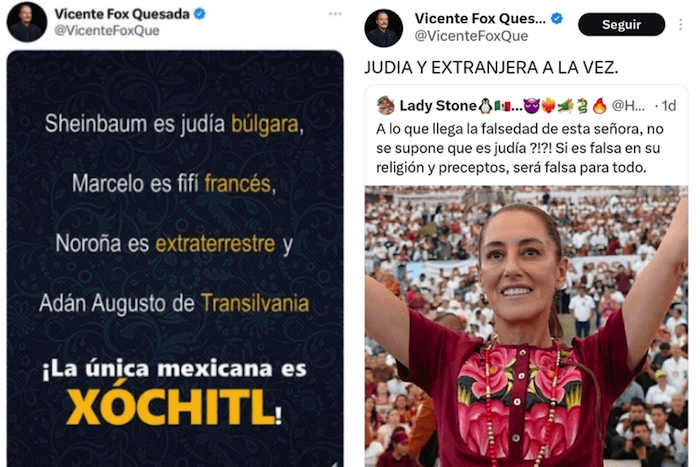The width and height of the screenshot is (700, 467).
Task: Visit @VicenteFoxQue handle under left tweet name
Action: pyautogui.click(x=107, y=30)
